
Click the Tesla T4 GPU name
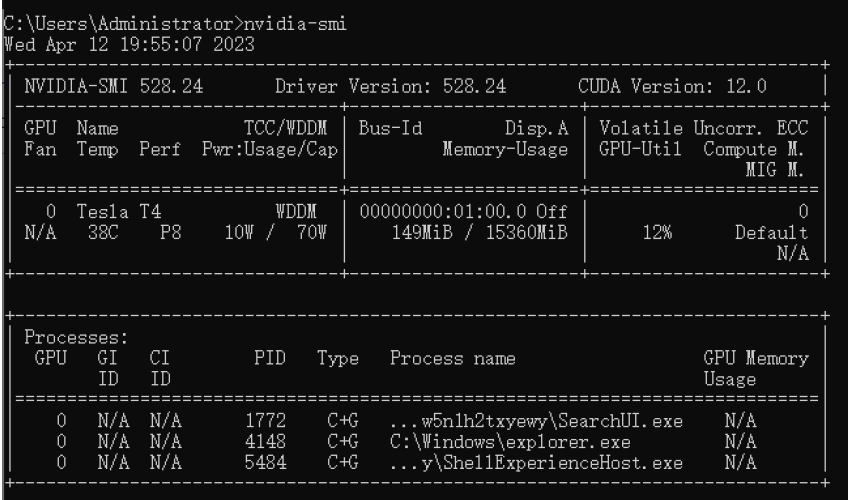click(119, 211)
